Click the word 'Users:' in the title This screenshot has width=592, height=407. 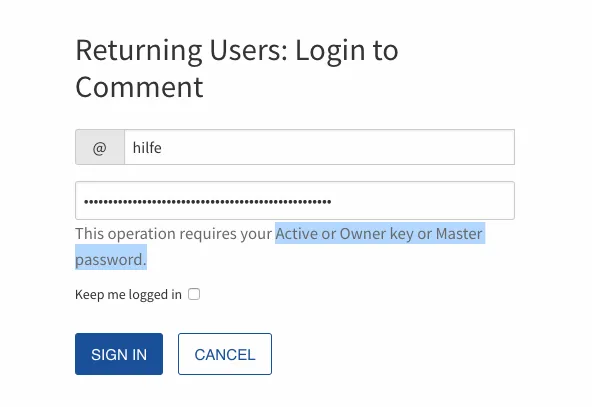coord(248,50)
